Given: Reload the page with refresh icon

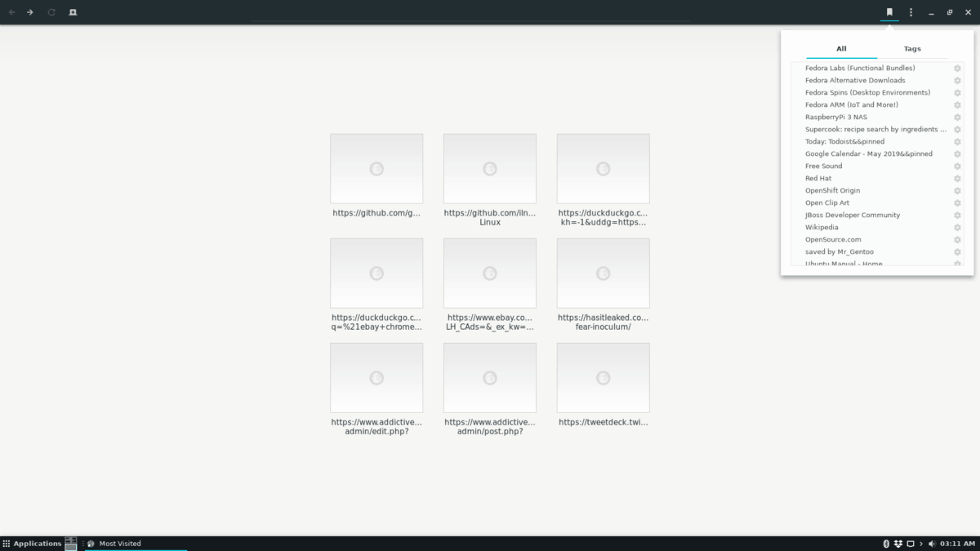Looking at the screenshot, I should tap(51, 12).
